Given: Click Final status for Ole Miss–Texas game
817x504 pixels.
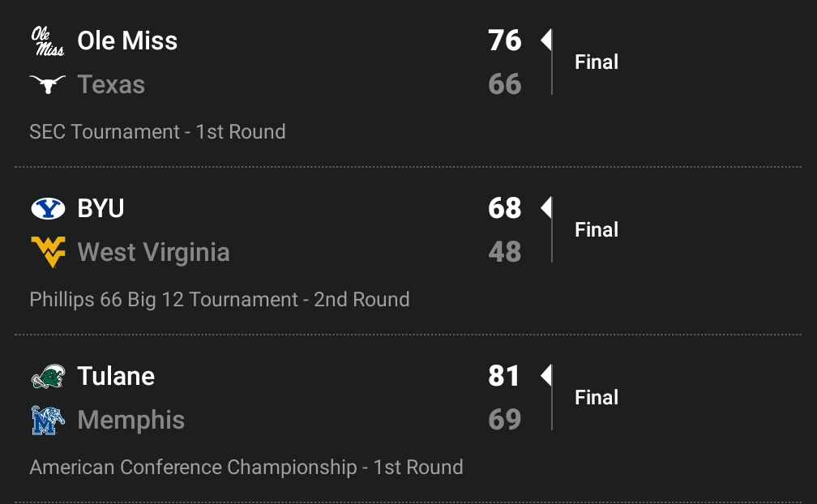Looking at the screenshot, I should coord(597,62).
